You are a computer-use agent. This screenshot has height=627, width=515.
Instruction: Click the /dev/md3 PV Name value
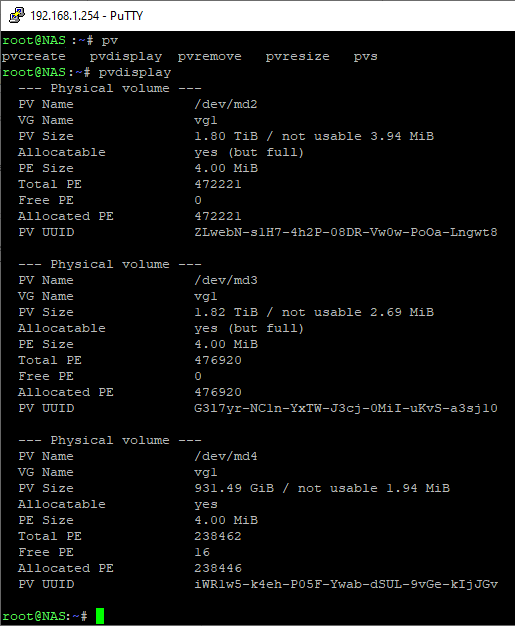tap(226, 280)
